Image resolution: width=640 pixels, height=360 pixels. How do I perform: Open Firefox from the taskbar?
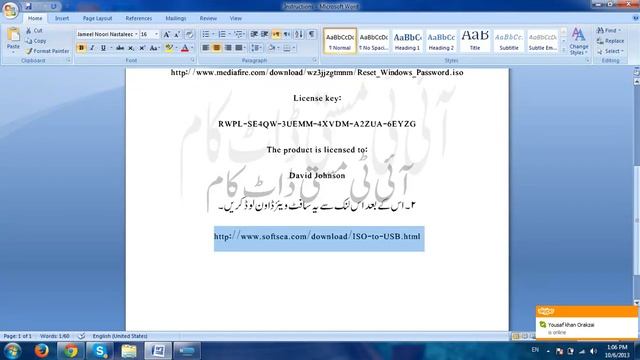(42, 351)
